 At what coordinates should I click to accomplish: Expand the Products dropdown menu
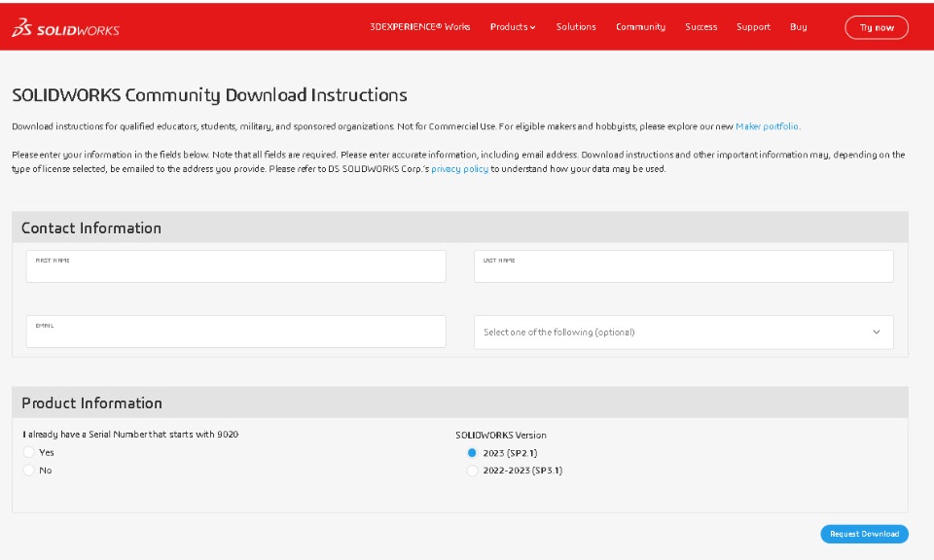tap(513, 27)
